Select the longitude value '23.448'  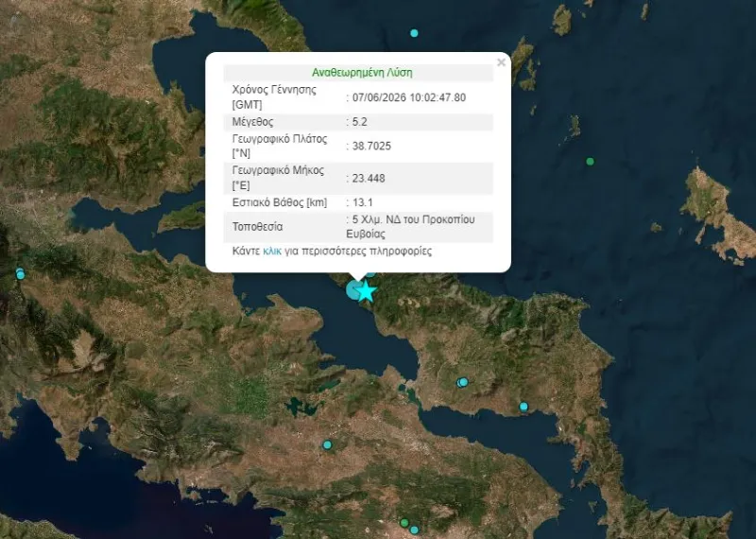tap(369, 178)
